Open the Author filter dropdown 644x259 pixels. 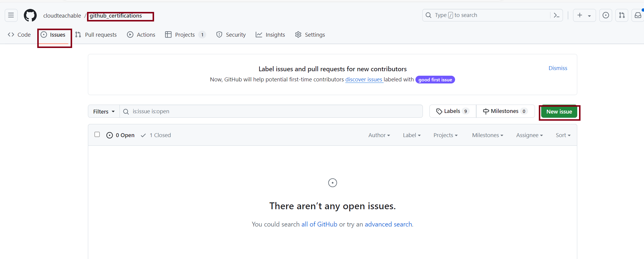click(379, 135)
